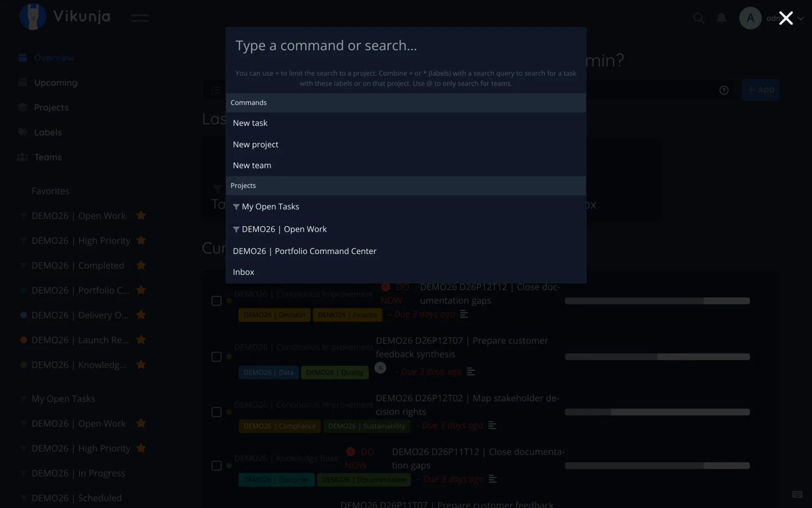
Task: Click description icon on D26P12T12 task
Action: coord(464,314)
